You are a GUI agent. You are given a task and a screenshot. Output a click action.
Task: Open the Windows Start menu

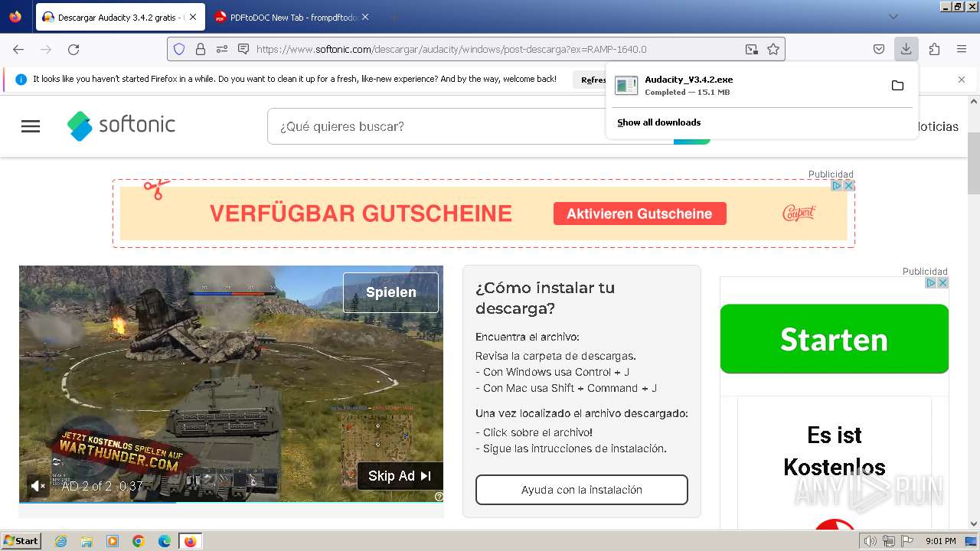(x=21, y=541)
